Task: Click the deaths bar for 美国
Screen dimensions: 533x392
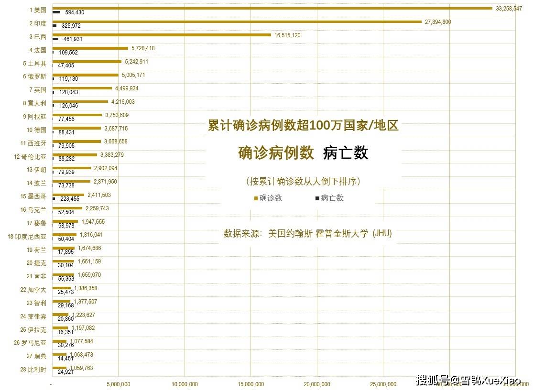Action: click(x=57, y=12)
